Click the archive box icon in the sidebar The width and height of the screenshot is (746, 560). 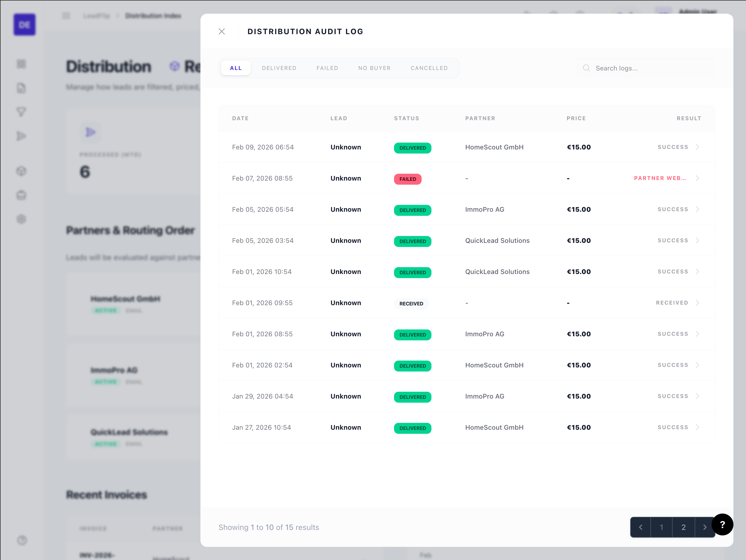tap(21, 195)
